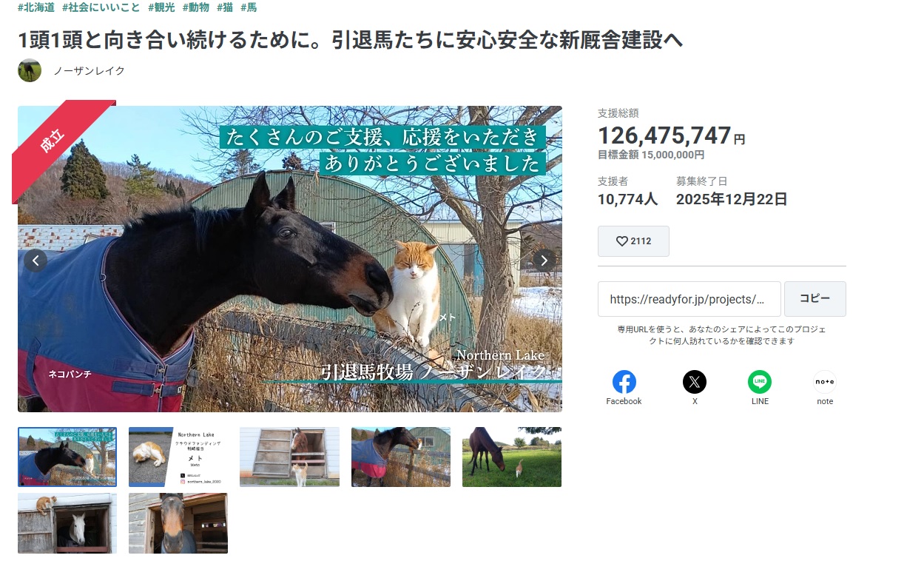Open the #猫 hashtag
The height and width of the screenshot is (561, 924).
pyautogui.click(x=225, y=7)
